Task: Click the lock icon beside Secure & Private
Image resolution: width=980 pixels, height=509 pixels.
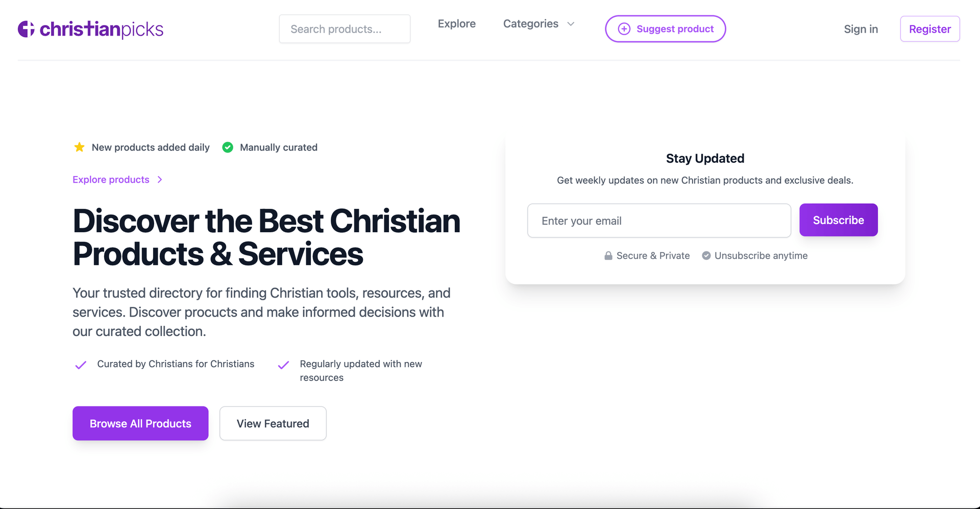Action: click(608, 256)
